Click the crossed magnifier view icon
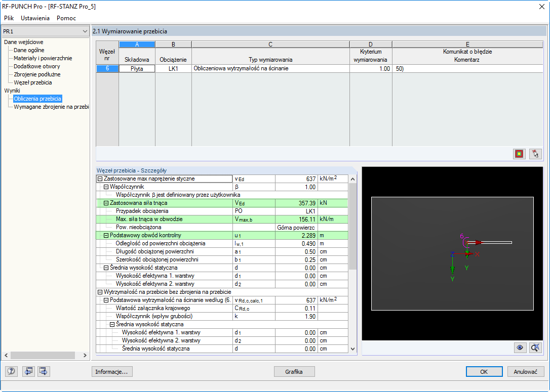 click(535, 347)
